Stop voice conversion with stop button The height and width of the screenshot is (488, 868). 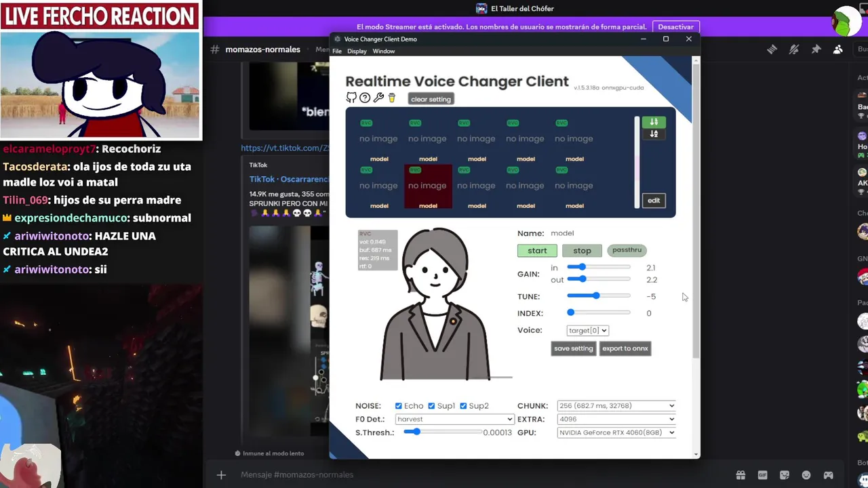pos(582,251)
